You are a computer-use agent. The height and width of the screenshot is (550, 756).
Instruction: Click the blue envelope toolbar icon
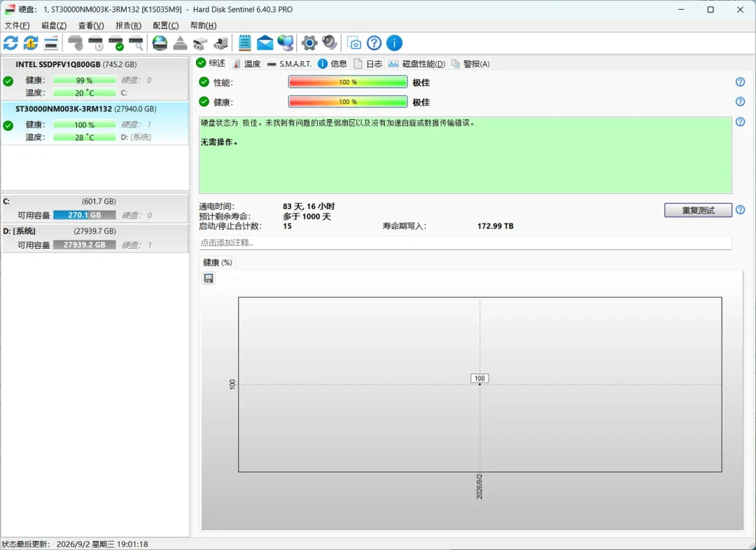click(265, 43)
